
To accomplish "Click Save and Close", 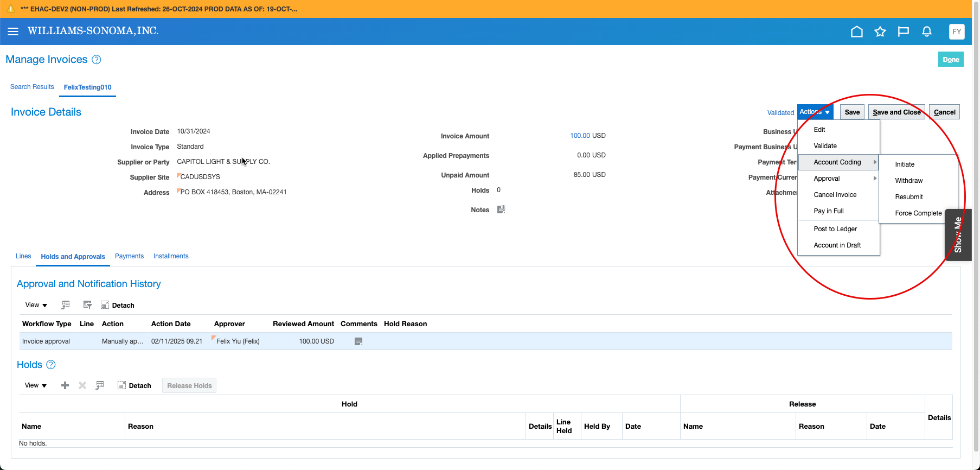I will (896, 112).
